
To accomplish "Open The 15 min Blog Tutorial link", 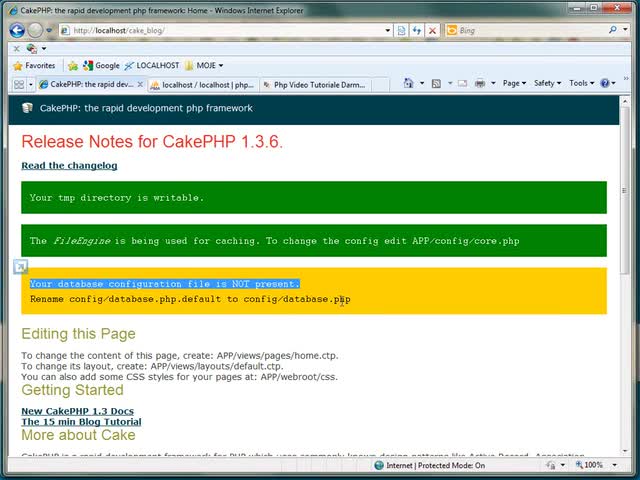I will coord(81,422).
